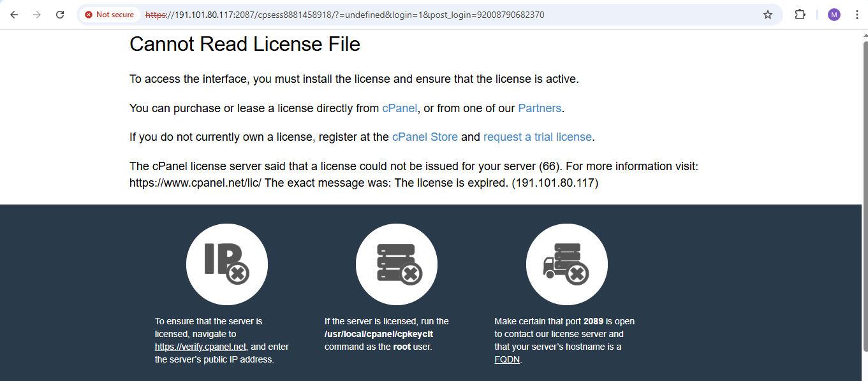Click the /usr/local/cpanel/cpkeyclt command text
Viewport: 868px width, 381px height.
[379, 334]
